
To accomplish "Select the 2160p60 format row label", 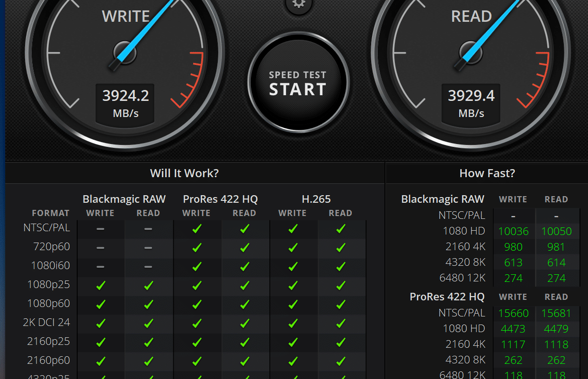I will coord(48,361).
